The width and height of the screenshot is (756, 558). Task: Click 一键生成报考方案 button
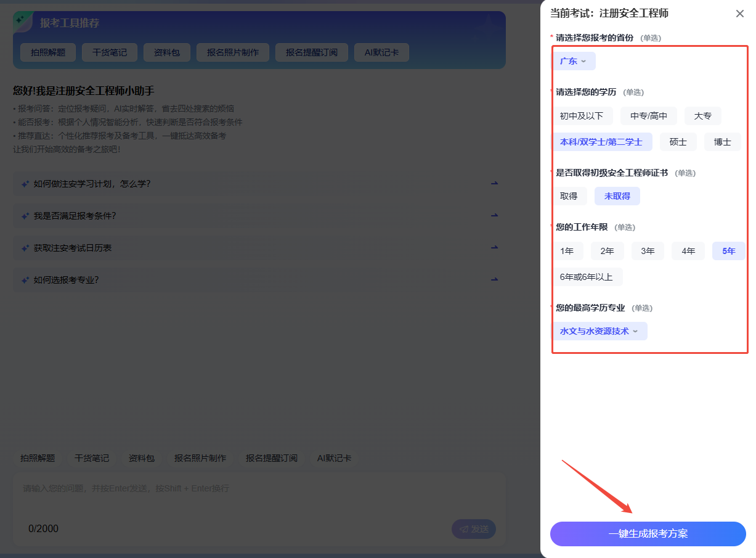(x=648, y=534)
